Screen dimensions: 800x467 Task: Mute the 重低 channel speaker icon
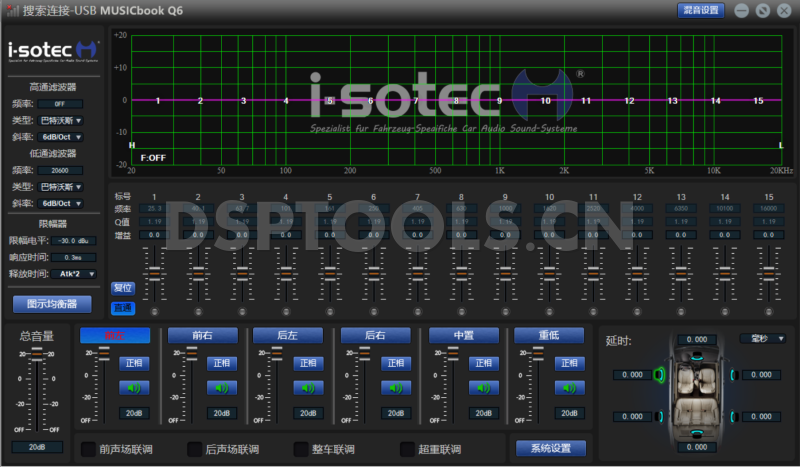click(569, 388)
